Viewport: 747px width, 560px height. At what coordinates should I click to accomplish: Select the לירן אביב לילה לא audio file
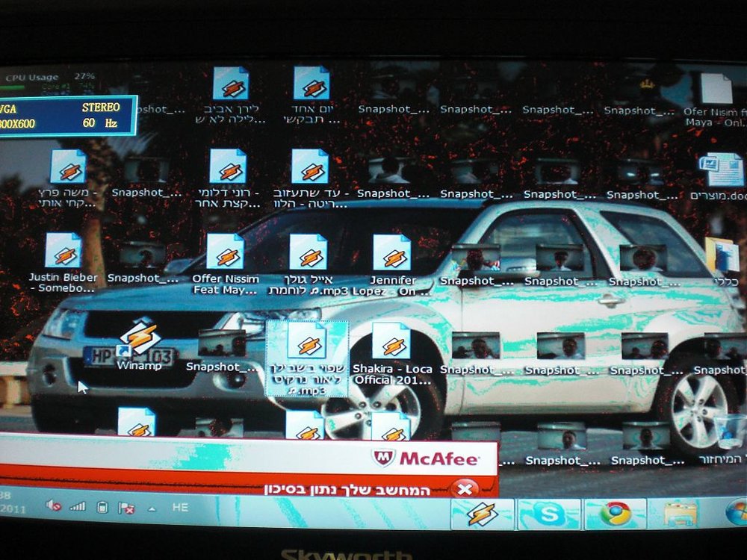pyautogui.click(x=231, y=96)
